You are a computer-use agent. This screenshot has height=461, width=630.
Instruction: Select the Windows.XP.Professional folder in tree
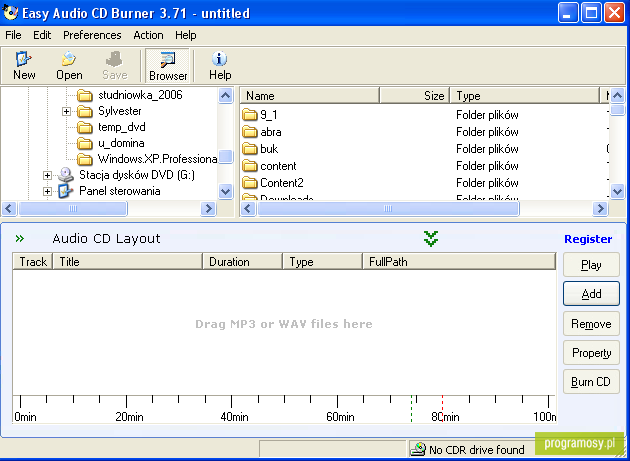158,159
